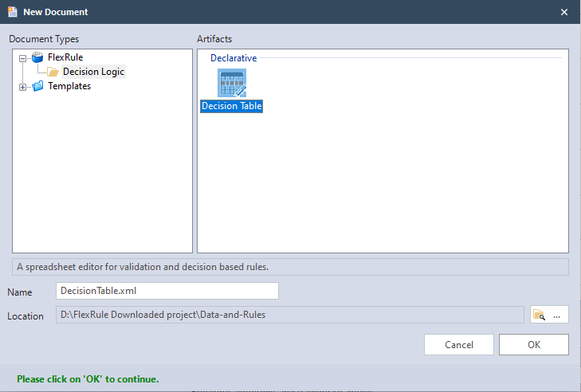This screenshot has height=392, width=581.
Task: Click the Cancel button
Action: tap(459, 344)
